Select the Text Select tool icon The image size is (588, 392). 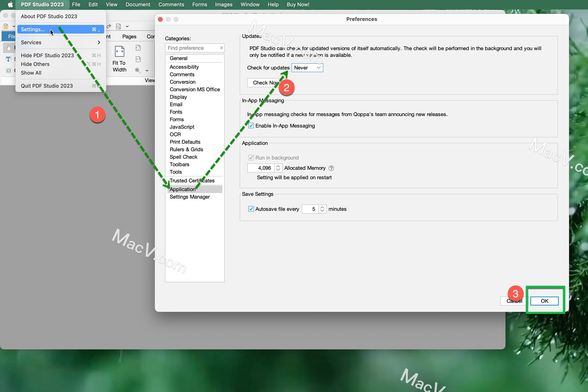click(x=8, y=59)
